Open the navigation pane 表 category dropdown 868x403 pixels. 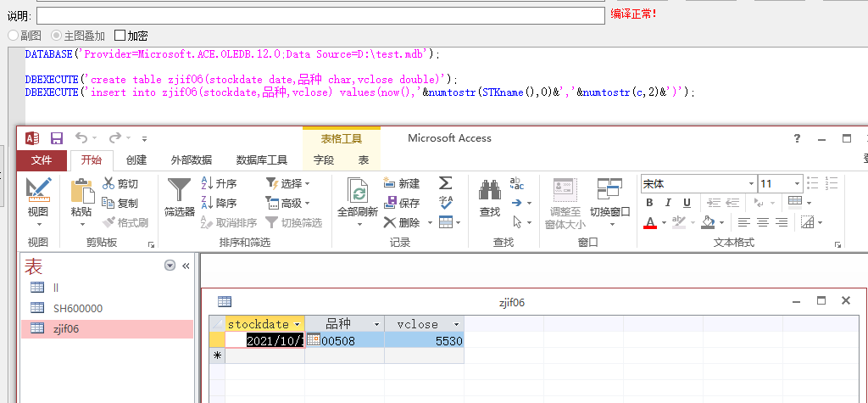[x=170, y=266]
